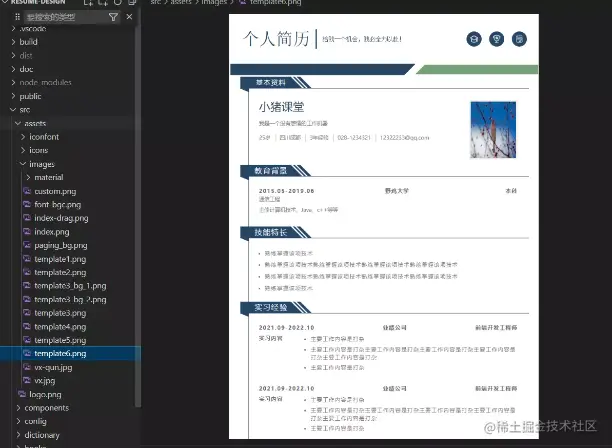Image resolution: width=612 pixels, height=448 pixels.
Task: Expand the node_modules folder
Action: (x=45, y=82)
